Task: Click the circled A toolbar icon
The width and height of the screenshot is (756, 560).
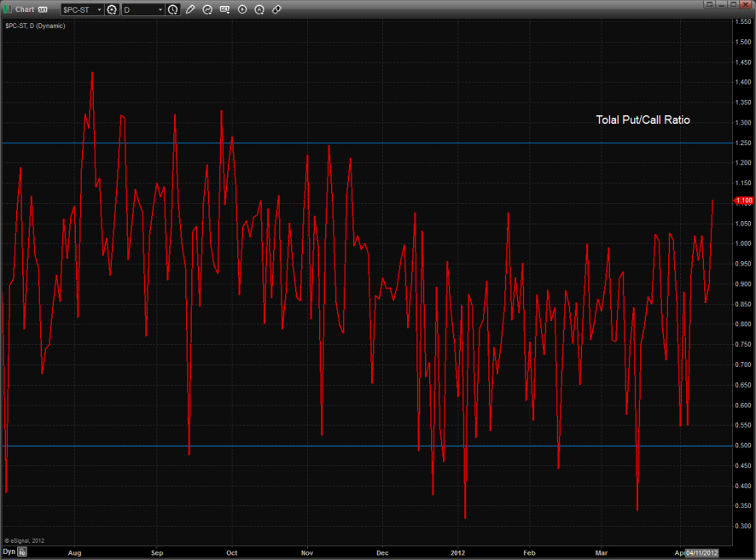Action: (x=259, y=9)
